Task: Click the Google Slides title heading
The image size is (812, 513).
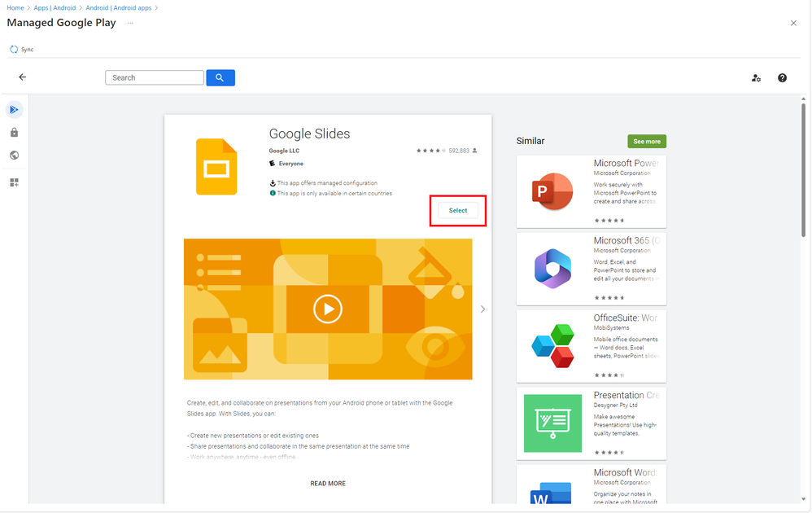Action: click(x=310, y=134)
